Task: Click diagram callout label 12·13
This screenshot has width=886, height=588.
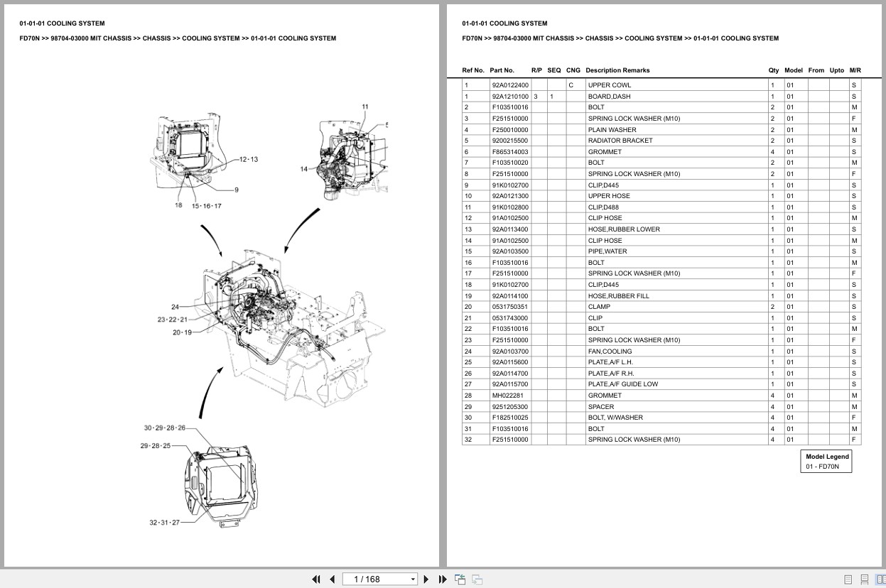Action: 249,159
